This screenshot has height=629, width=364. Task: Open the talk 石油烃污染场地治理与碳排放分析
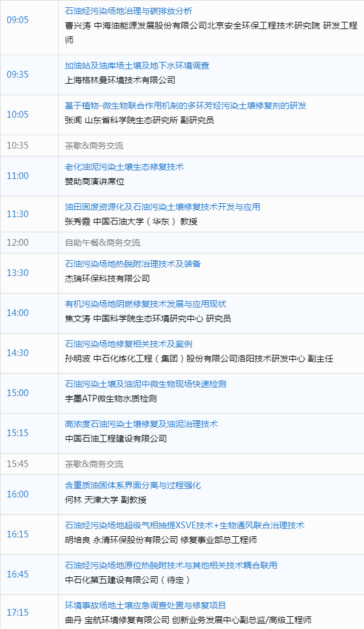coord(129,11)
